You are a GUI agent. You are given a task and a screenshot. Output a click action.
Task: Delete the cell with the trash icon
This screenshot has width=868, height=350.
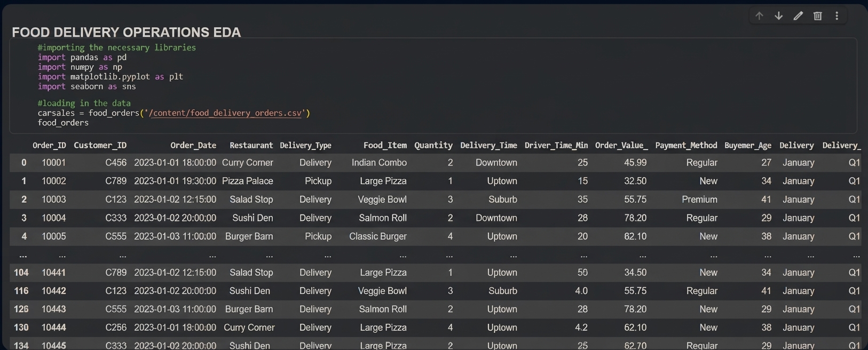817,16
